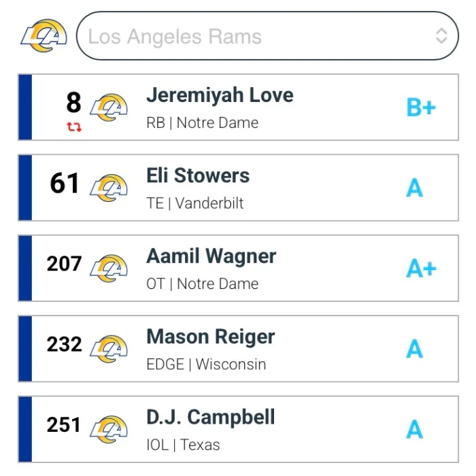The width and height of the screenshot is (476, 476).
Task: Click the Rams logo next to Eli Stowers
Action: click(109, 188)
